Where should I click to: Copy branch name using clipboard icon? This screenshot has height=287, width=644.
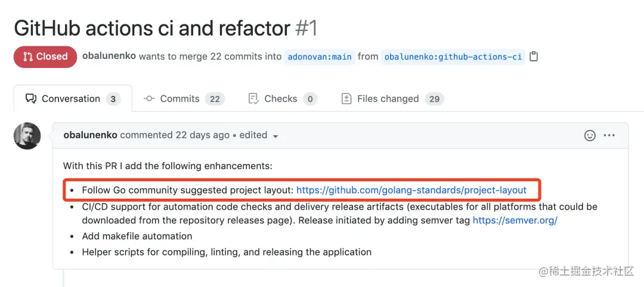point(533,57)
